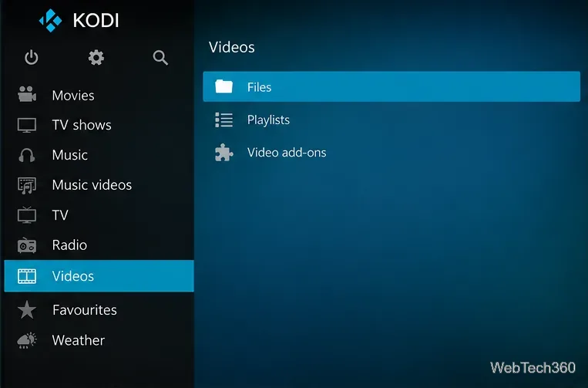
Task: Click the Playlists list icon
Action: pyautogui.click(x=224, y=120)
